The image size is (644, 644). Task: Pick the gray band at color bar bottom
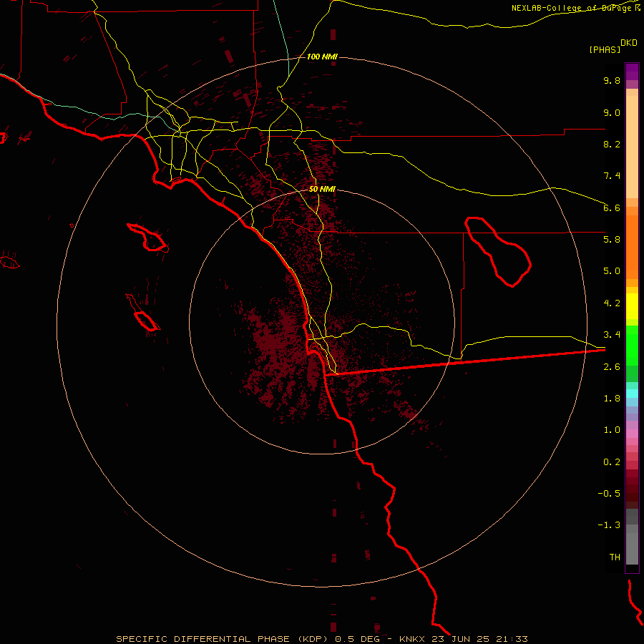tap(632, 549)
